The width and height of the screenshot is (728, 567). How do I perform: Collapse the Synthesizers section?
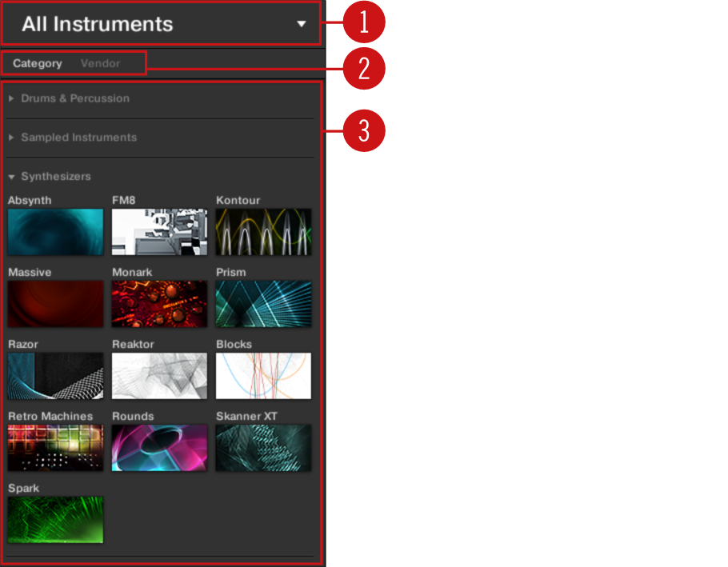pos(12,177)
